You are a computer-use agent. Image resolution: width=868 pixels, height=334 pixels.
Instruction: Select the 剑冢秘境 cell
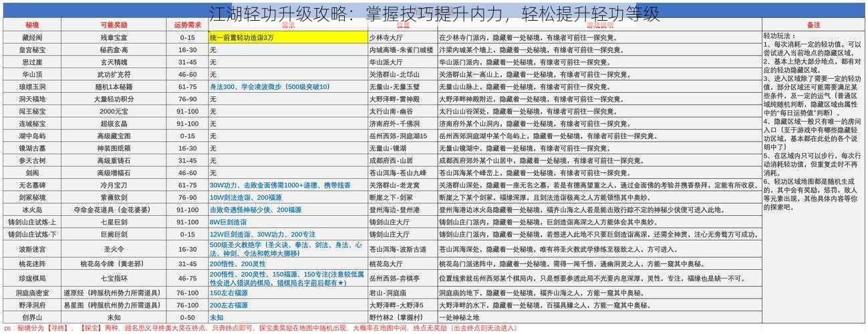[x=33, y=197]
